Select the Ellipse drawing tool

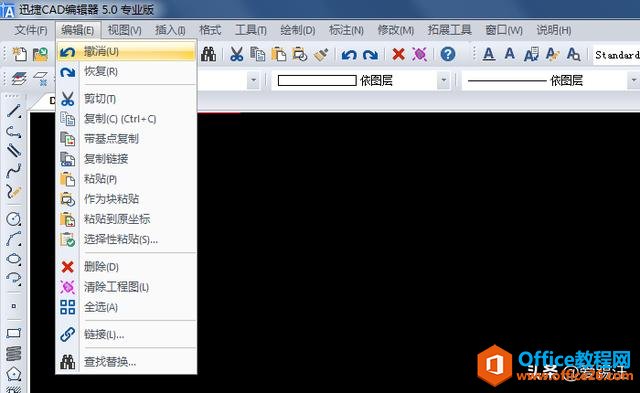pyautogui.click(x=13, y=259)
